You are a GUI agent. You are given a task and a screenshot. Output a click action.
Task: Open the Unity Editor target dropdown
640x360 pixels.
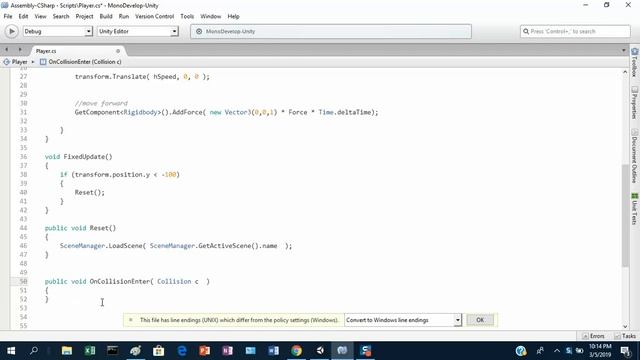point(138,31)
